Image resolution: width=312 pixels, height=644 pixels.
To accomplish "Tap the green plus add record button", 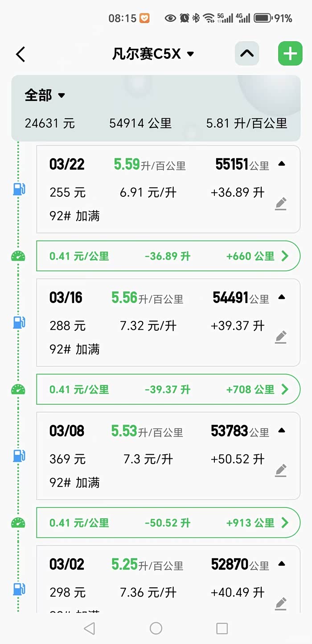I will [x=290, y=54].
